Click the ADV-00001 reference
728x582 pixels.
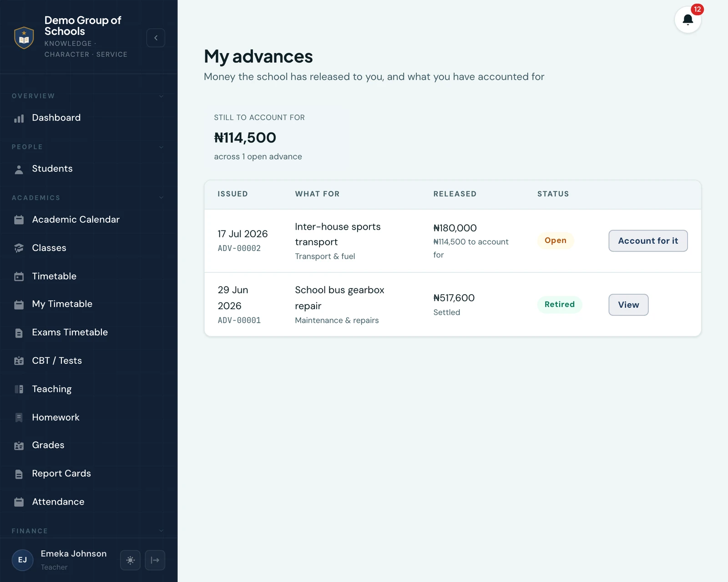click(239, 320)
